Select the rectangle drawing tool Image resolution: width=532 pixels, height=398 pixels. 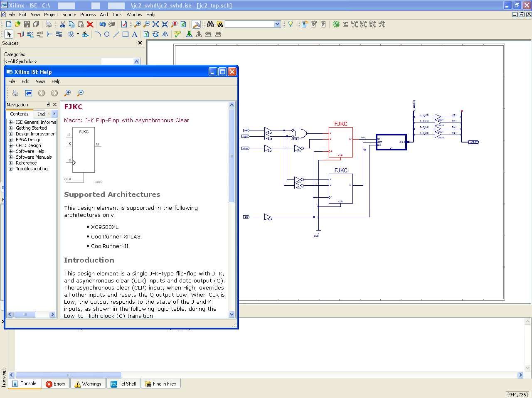coord(126,34)
